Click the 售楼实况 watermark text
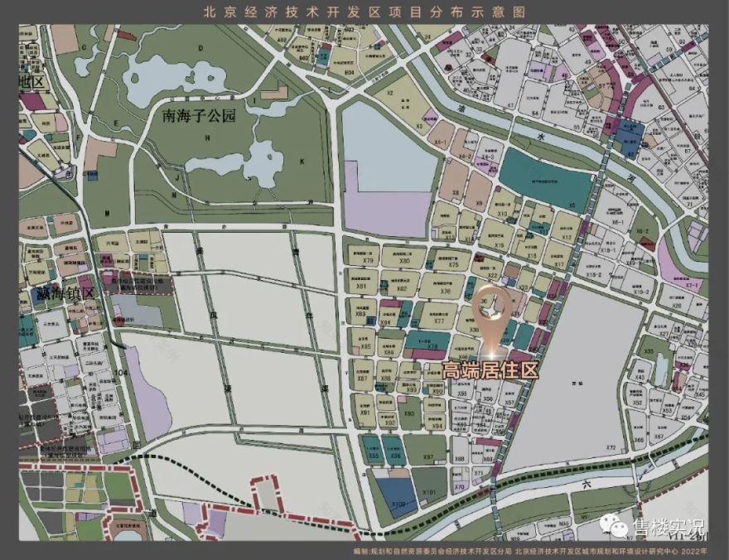Image resolution: width=729 pixels, height=560 pixels. 663,524
